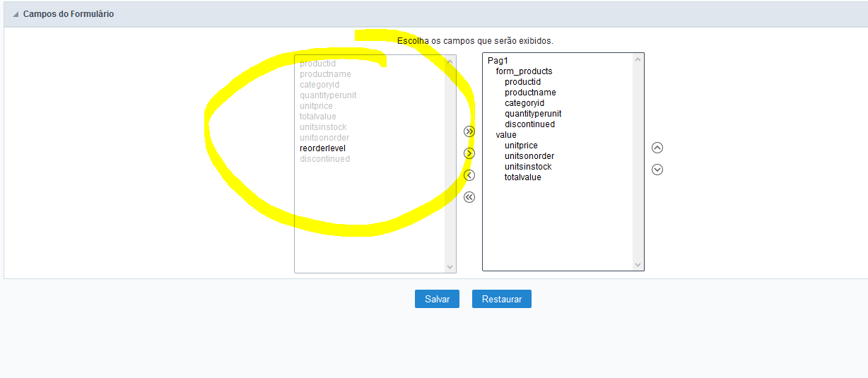Collapse the Campos do Formulário section triangle
868x378 pixels.
coord(16,14)
